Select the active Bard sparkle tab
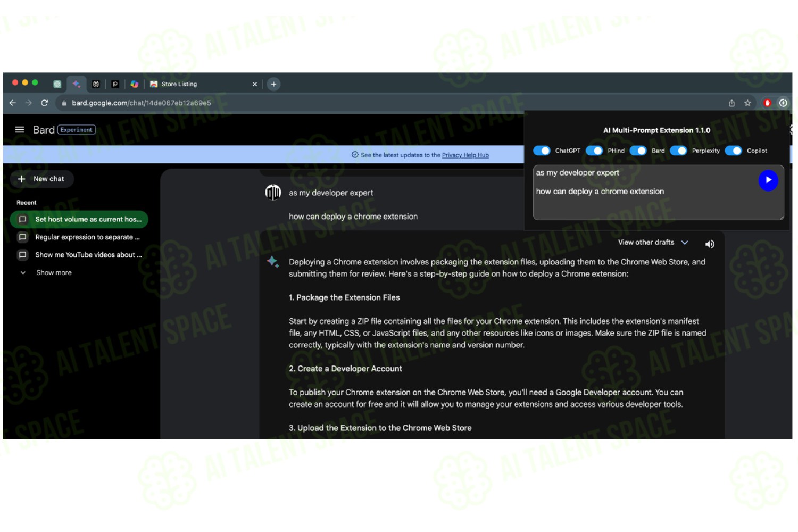Screen dimensions: 798x532 [x=76, y=84]
